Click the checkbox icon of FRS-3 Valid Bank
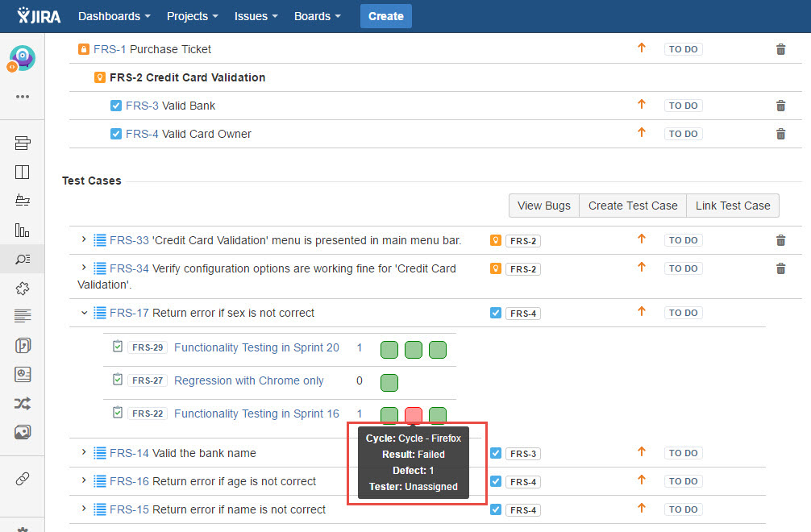Screen dimensions: 811x532 point(116,106)
